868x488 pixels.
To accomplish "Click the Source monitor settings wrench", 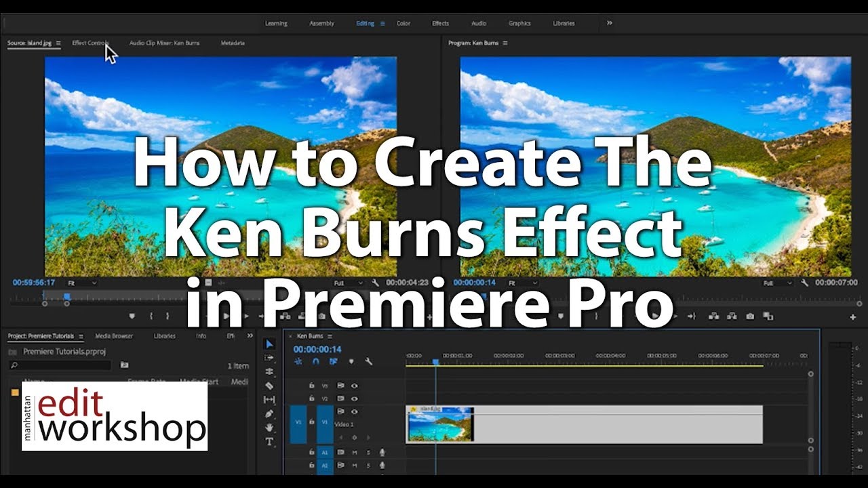I will (x=375, y=283).
